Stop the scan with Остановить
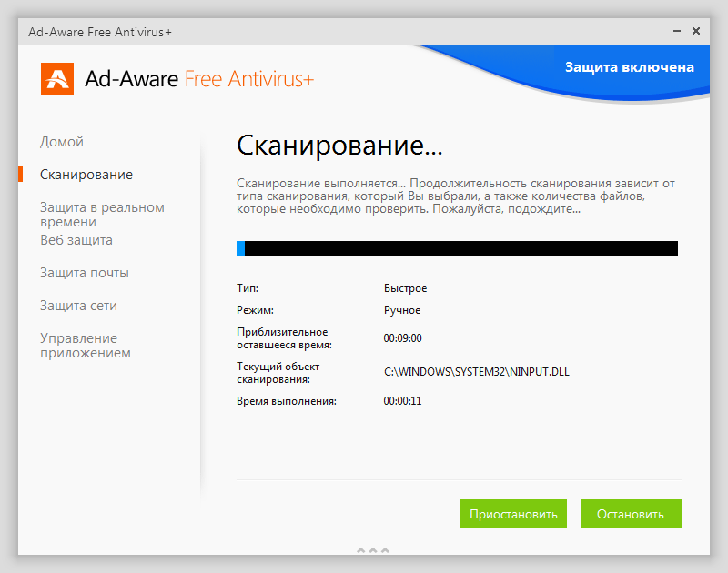Image resolution: width=728 pixels, height=573 pixels. click(632, 514)
